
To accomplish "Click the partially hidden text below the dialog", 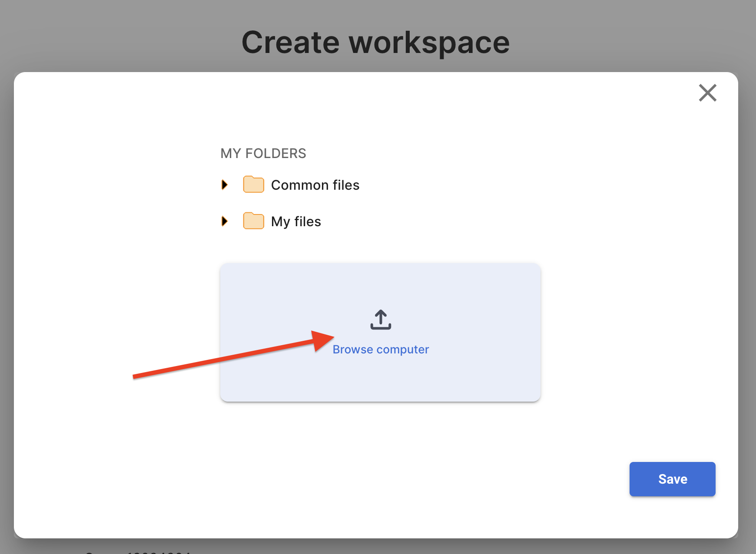I will coord(139,552).
